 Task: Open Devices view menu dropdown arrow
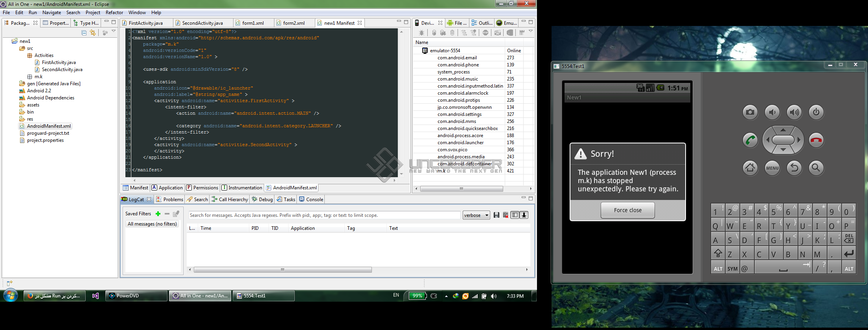point(531,31)
